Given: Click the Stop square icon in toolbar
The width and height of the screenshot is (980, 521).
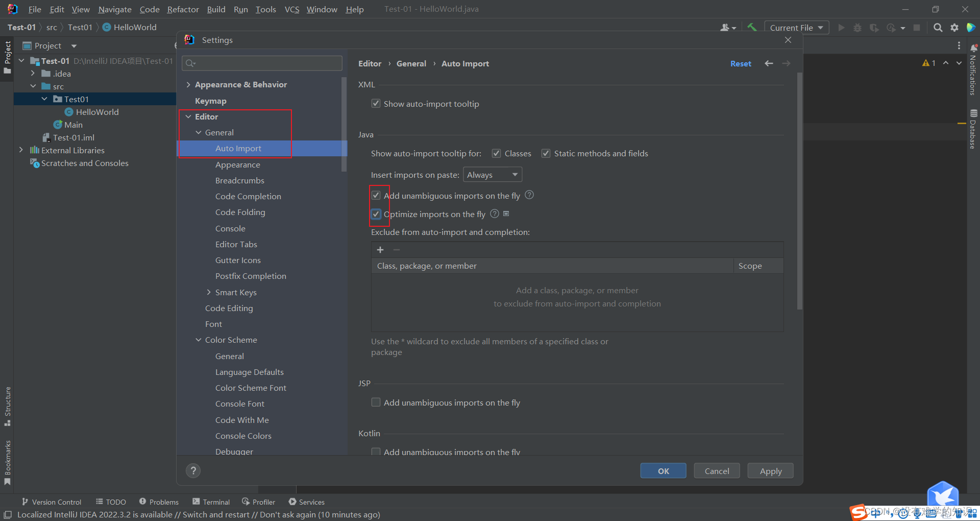Looking at the screenshot, I should pos(917,28).
